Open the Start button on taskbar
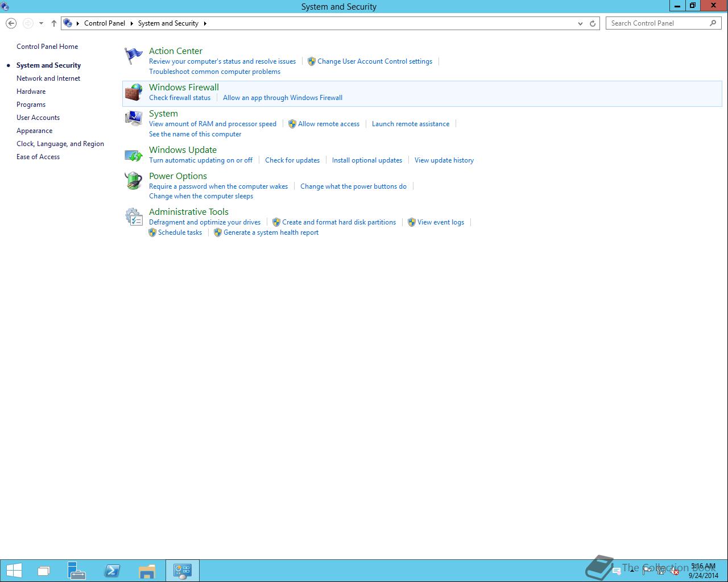This screenshot has width=728, height=582. 14,571
